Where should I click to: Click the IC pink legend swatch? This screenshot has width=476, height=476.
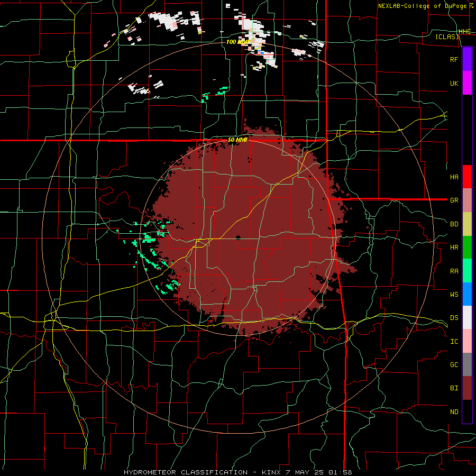pos(467,341)
